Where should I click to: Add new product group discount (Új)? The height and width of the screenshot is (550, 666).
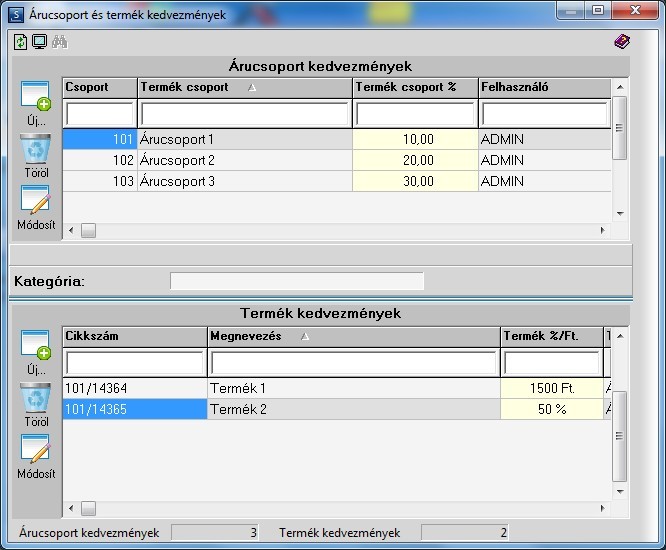(36, 103)
